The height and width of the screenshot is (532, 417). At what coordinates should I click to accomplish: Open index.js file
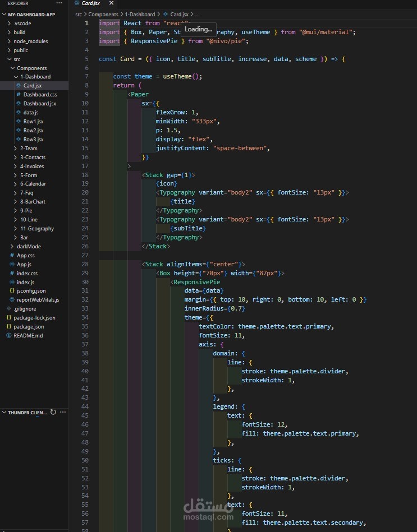25,283
